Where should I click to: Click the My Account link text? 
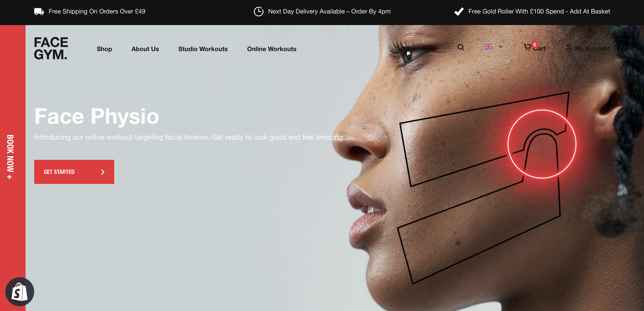pos(592,48)
